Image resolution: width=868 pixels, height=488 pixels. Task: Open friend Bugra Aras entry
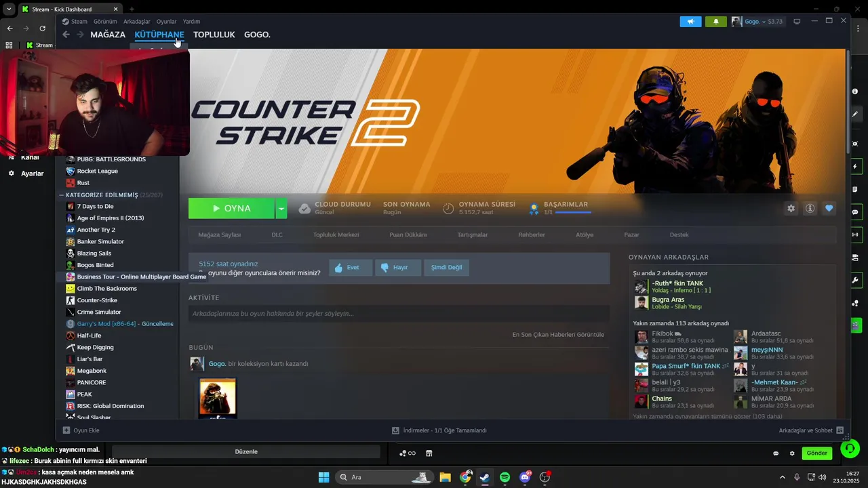click(668, 303)
